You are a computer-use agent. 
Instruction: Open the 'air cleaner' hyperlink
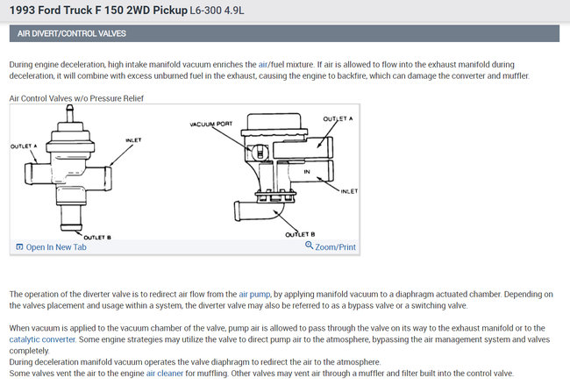[165, 374]
